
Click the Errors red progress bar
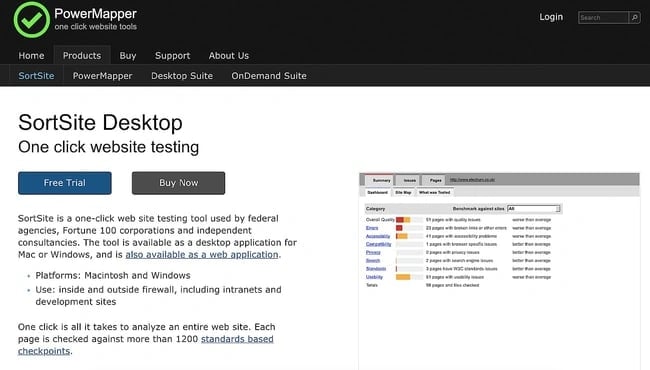tap(399, 228)
